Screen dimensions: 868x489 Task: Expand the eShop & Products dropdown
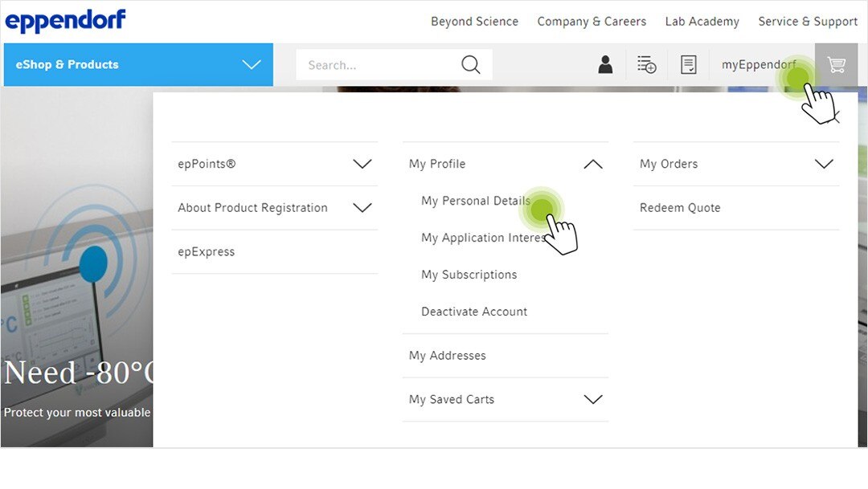click(x=252, y=65)
